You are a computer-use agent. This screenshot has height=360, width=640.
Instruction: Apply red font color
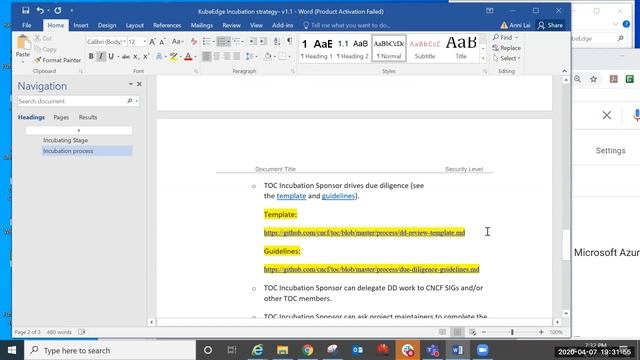(188, 56)
